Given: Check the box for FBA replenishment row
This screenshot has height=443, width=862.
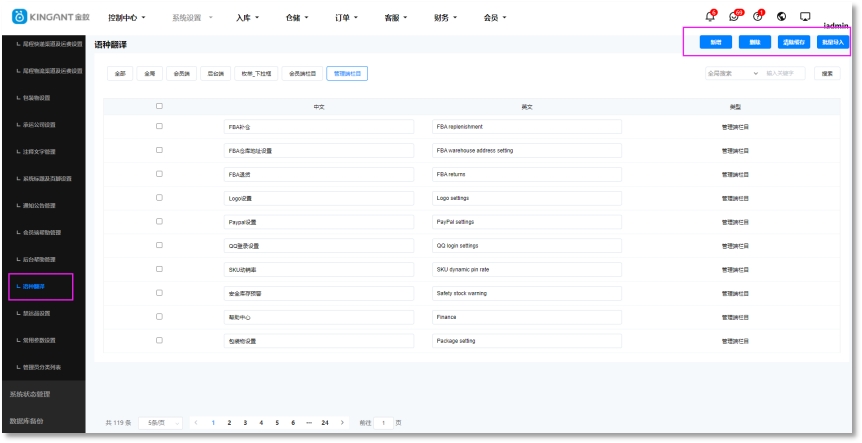Looking at the screenshot, I should (x=159, y=127).
